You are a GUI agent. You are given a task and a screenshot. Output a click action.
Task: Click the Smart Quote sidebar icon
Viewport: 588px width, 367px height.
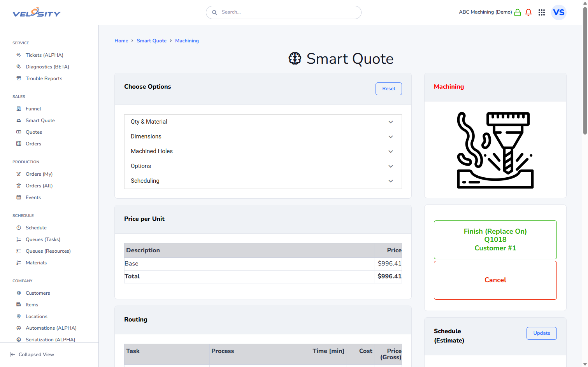pos(19,120)
